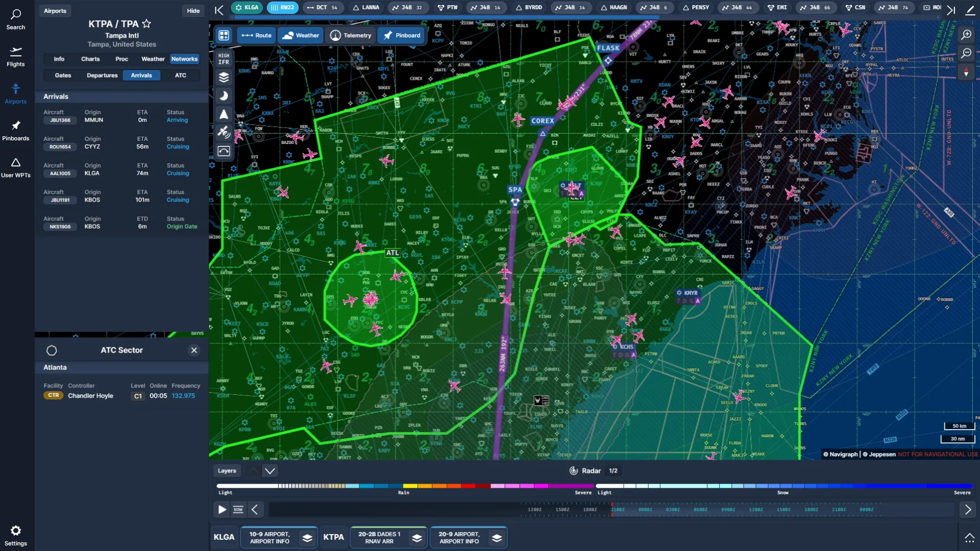Screen dimensions: 980x551
Task: Click the satellite tracking icon
Action: pyautogui.click(x=224, y=132)
